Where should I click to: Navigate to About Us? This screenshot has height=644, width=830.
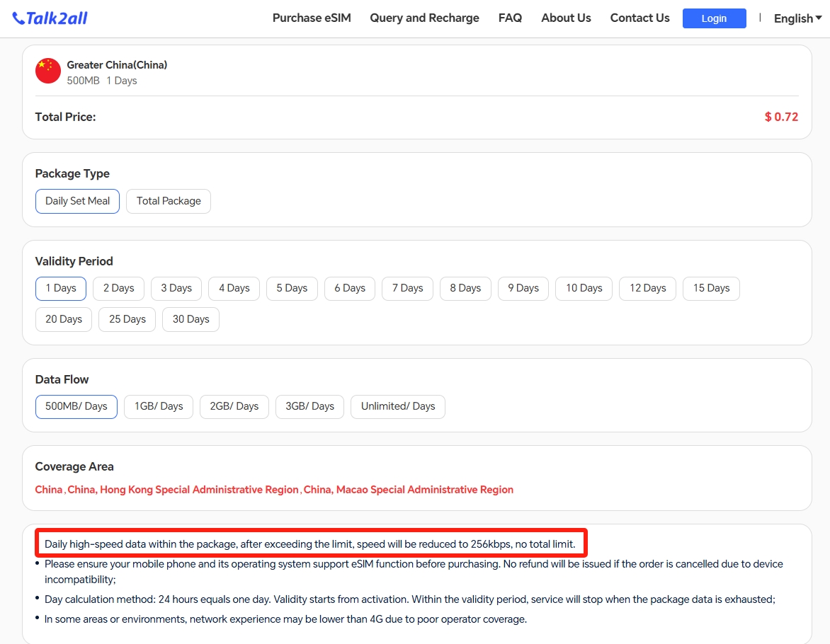(x=566, y=18)
